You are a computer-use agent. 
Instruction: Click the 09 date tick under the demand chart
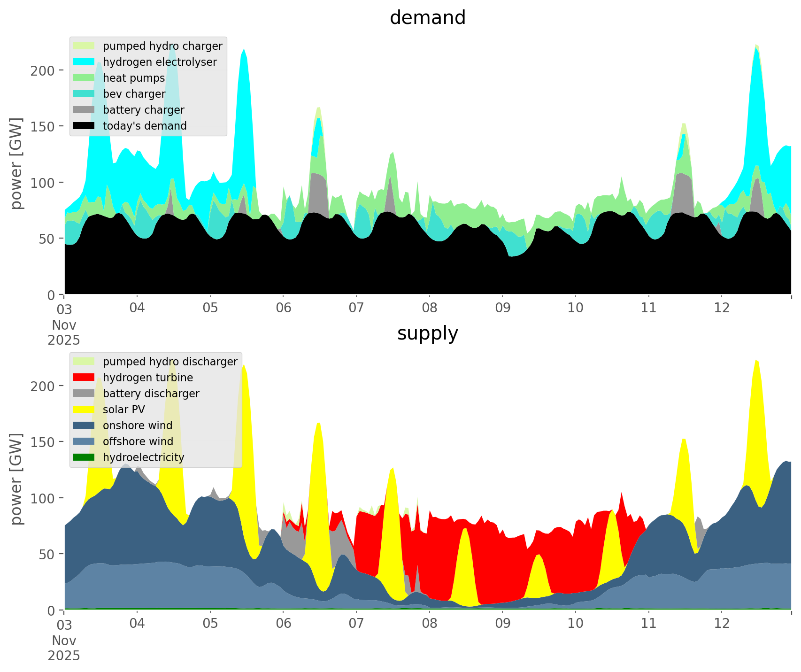pyautogui.click(x=502, y=308)
